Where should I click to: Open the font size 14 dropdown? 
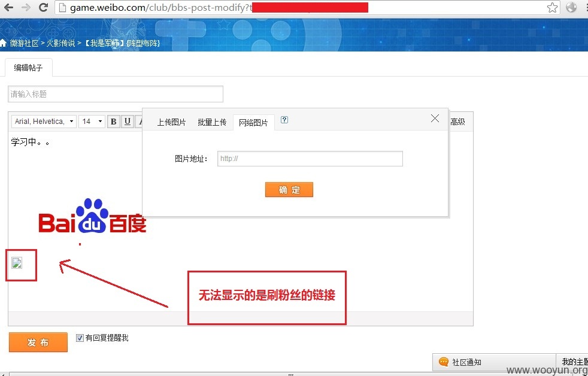[92, 122]
